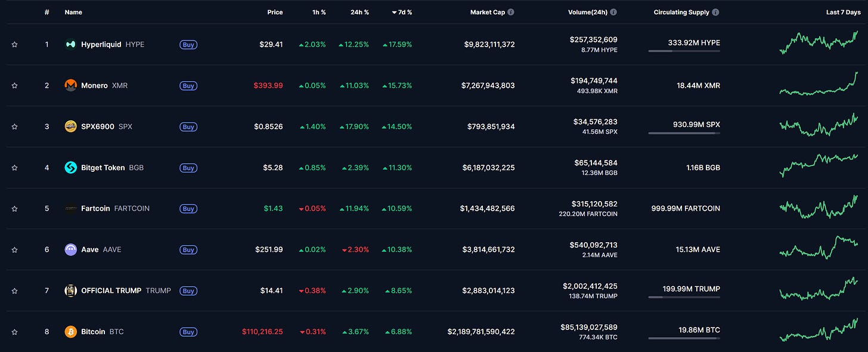Viewport: 868px width, 352px height.
Task: Sort by Circulating Supply column header
Action: (681, 12)
